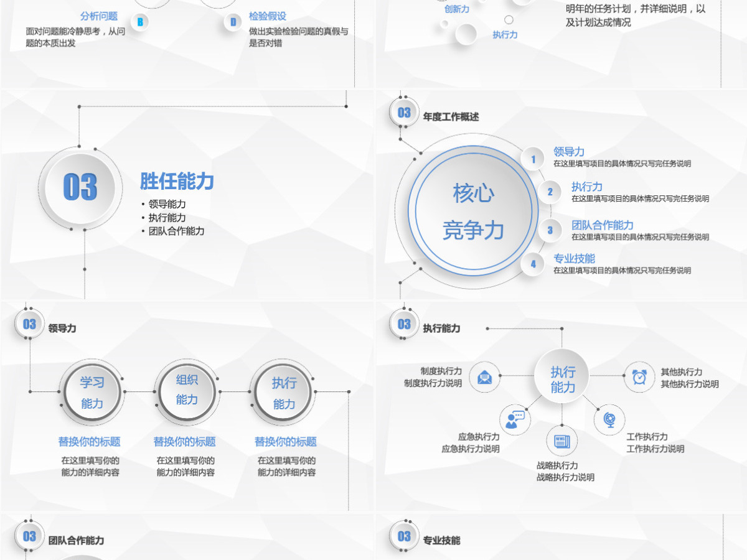747x560 pixels.
Task: Click the 03 badge beside black 领导力 heading
Action: pos(29,324)
